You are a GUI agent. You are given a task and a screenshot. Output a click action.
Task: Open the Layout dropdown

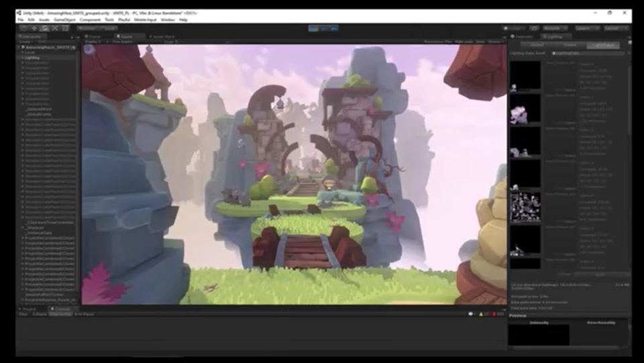point(615,28)
